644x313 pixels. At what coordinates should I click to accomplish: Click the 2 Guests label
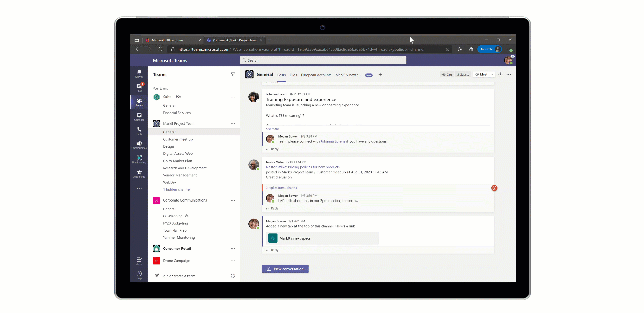coord(463,75)
